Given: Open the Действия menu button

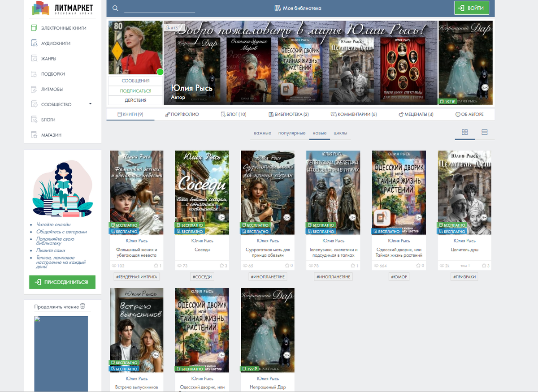Looking at the screenshot, I should 135,100.
